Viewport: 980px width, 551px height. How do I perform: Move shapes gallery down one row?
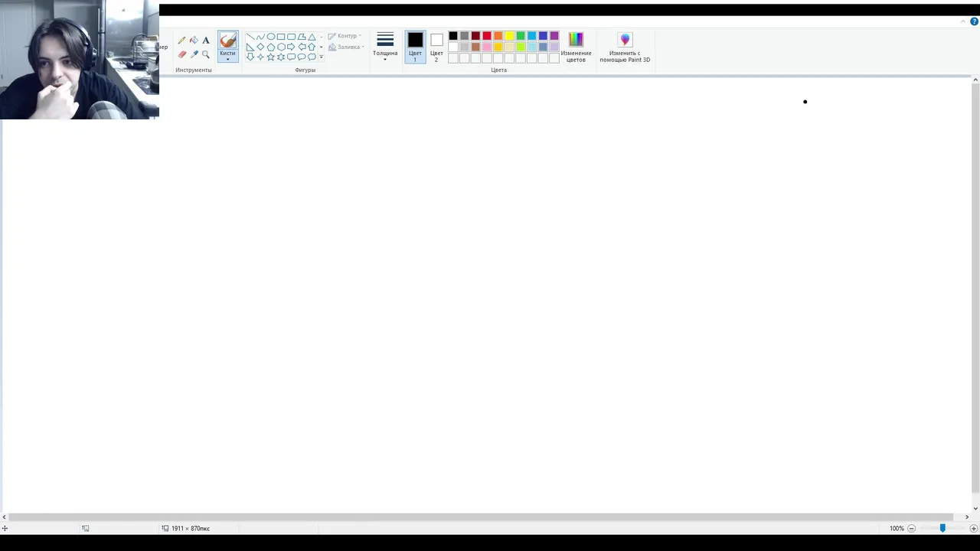point(322,47)
